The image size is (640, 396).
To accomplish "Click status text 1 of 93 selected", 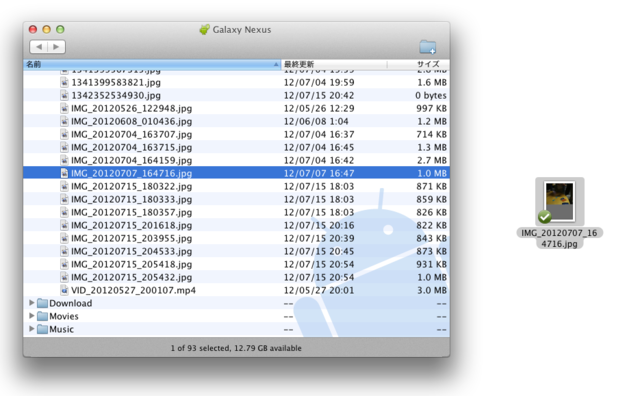I will 200,348.
